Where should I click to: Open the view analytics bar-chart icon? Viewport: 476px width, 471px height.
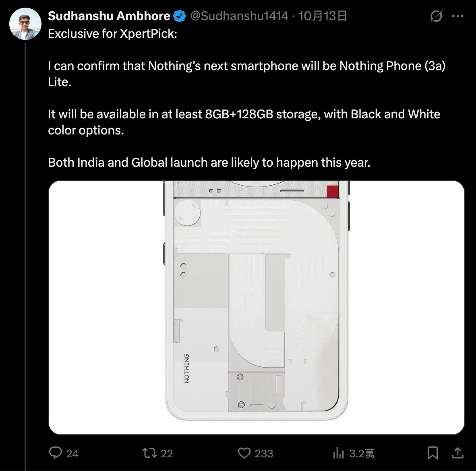point(338,454)
